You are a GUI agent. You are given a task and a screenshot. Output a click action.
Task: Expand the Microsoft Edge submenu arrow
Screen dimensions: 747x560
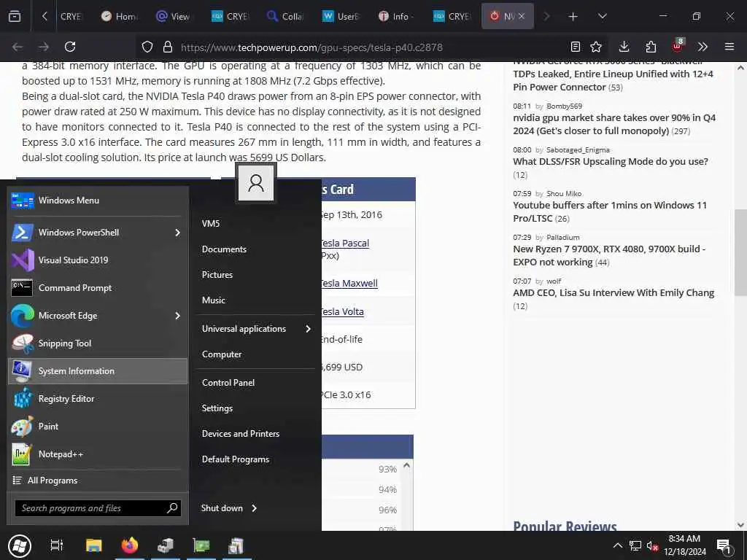pyautogui.click(x=178, y=316)
